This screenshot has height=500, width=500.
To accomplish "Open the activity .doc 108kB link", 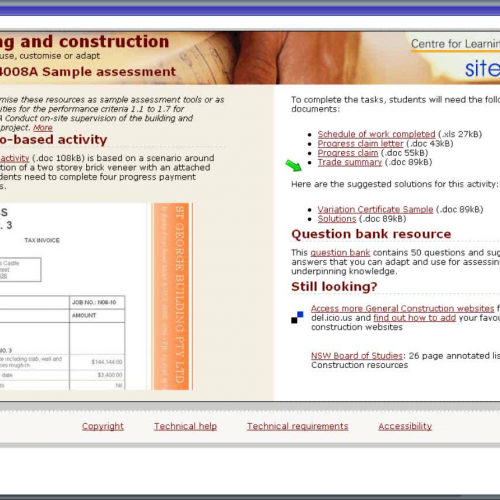I will pos(15,158).
